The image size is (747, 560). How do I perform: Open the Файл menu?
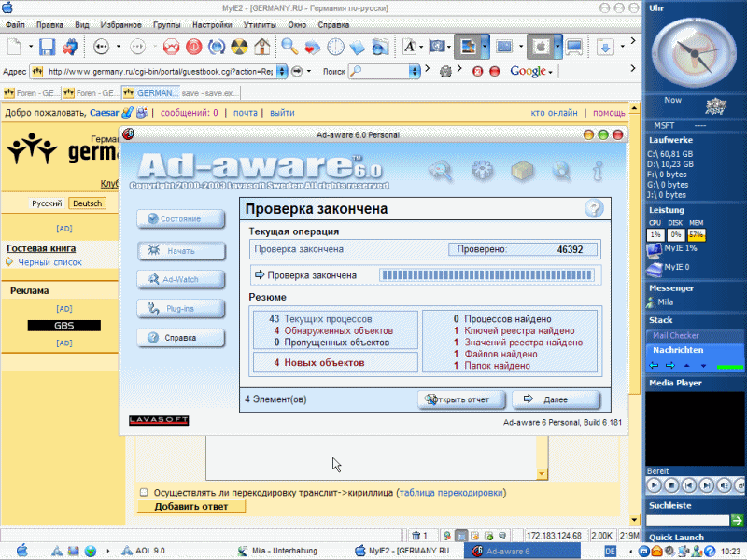15,25
